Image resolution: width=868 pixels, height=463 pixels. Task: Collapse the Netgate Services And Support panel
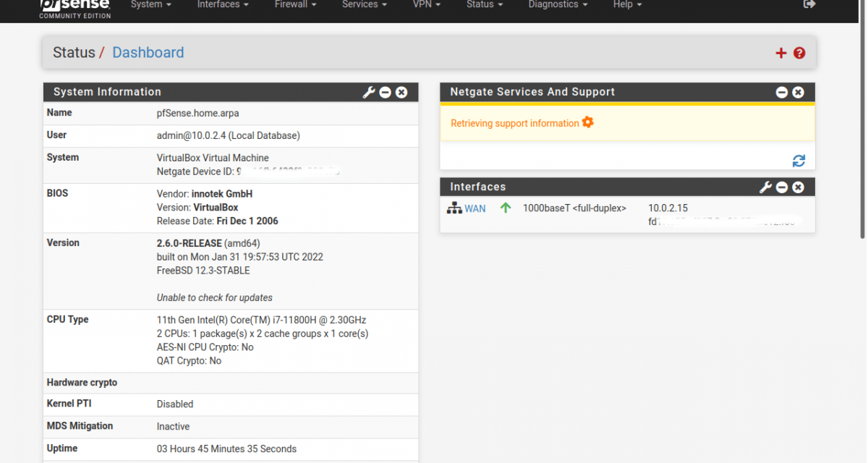pyautogui.click(x=782, y=92)
